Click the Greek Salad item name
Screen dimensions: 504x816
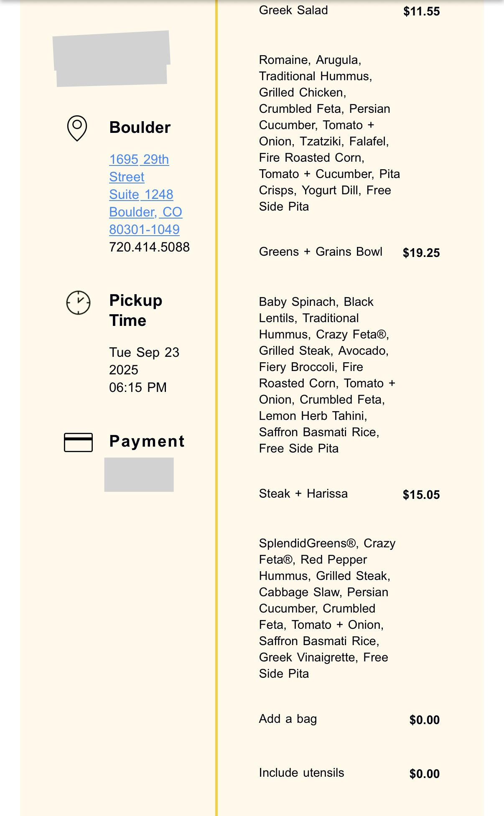click(x=293, y=10)
